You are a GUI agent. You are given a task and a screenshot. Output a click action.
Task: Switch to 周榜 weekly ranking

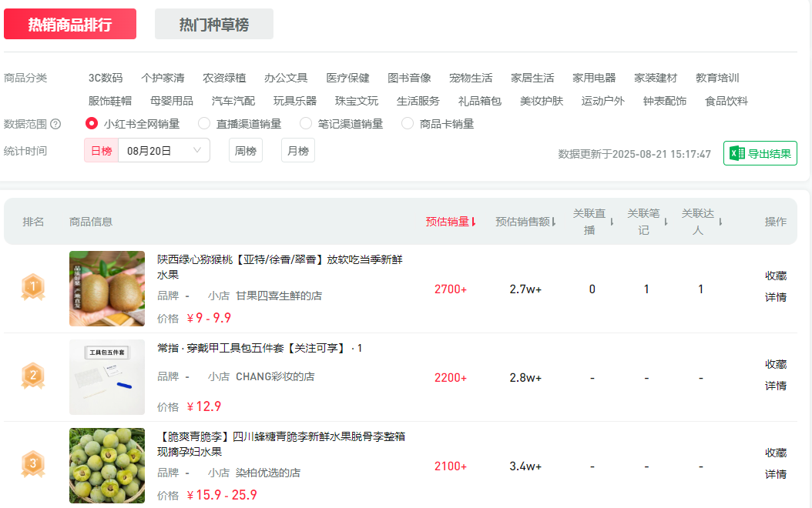click(x=245, y=150)
